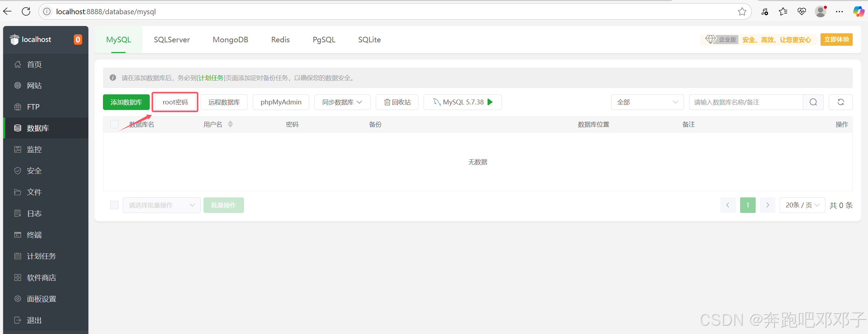Click the notification count badge showing 0
The height and width of the screenshot is (334, 868).
[x=78, y=40]
